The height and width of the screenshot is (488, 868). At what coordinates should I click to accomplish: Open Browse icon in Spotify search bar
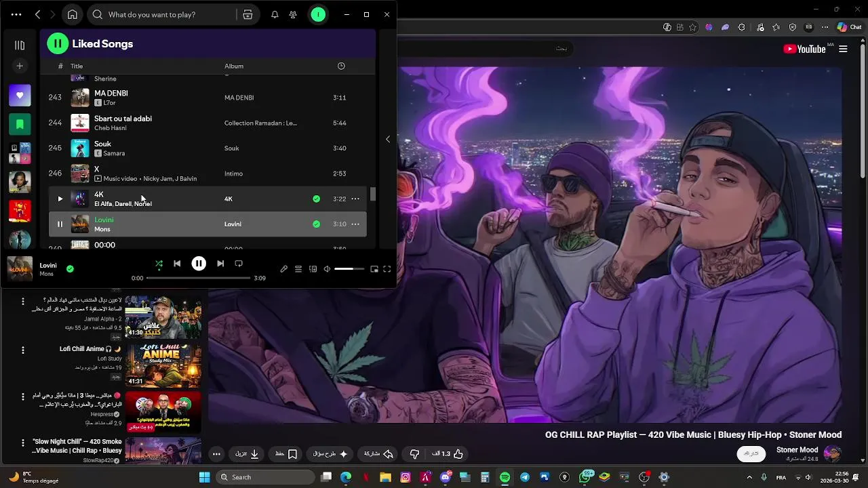(x=248, y=14)
